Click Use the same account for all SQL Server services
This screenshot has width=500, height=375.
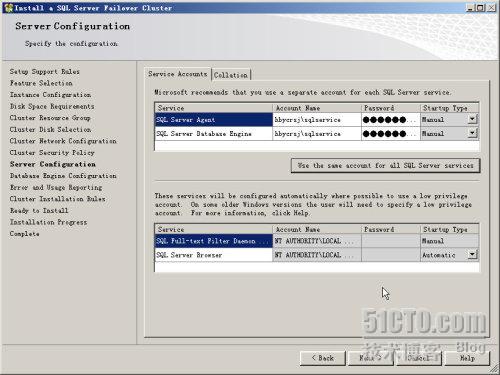tap(385, 166)
